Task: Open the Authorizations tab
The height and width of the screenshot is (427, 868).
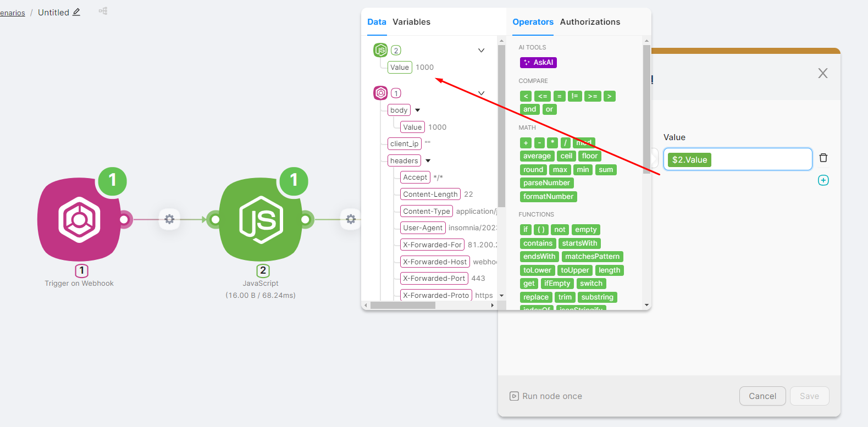Action: [x=590, y=22]
